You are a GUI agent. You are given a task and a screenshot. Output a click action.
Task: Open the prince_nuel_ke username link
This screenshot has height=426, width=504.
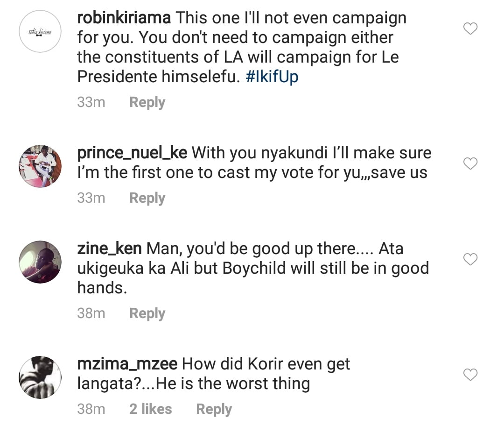click(132, 153)
